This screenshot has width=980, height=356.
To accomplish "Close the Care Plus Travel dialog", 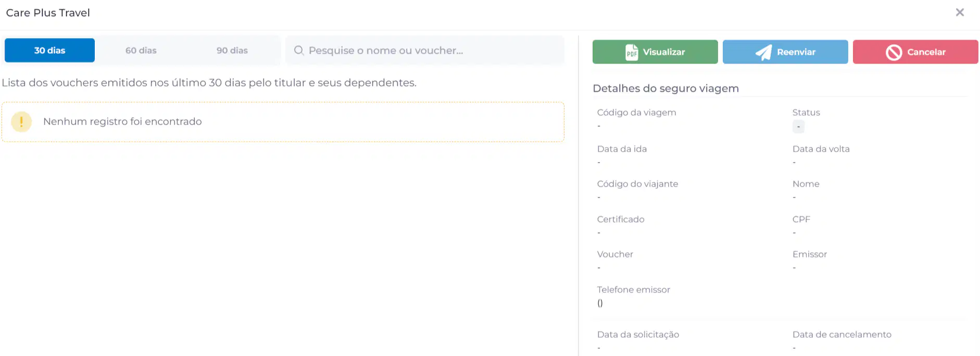I will point(960,12).
